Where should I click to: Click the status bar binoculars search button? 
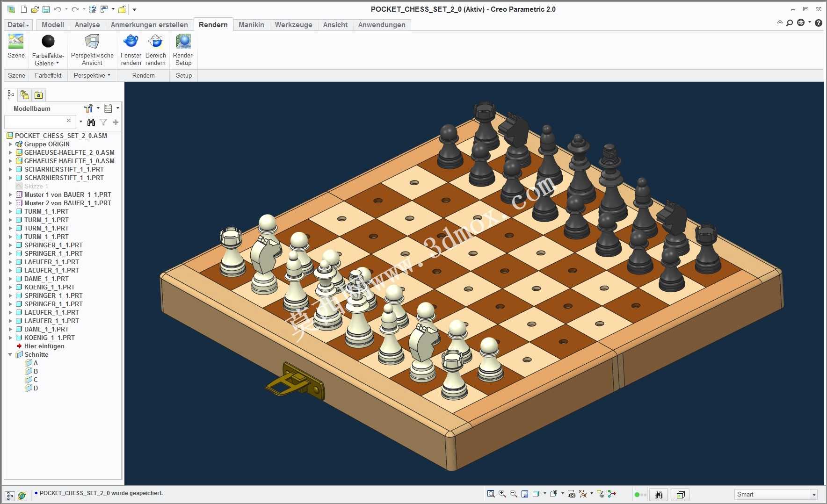[659, 495]
